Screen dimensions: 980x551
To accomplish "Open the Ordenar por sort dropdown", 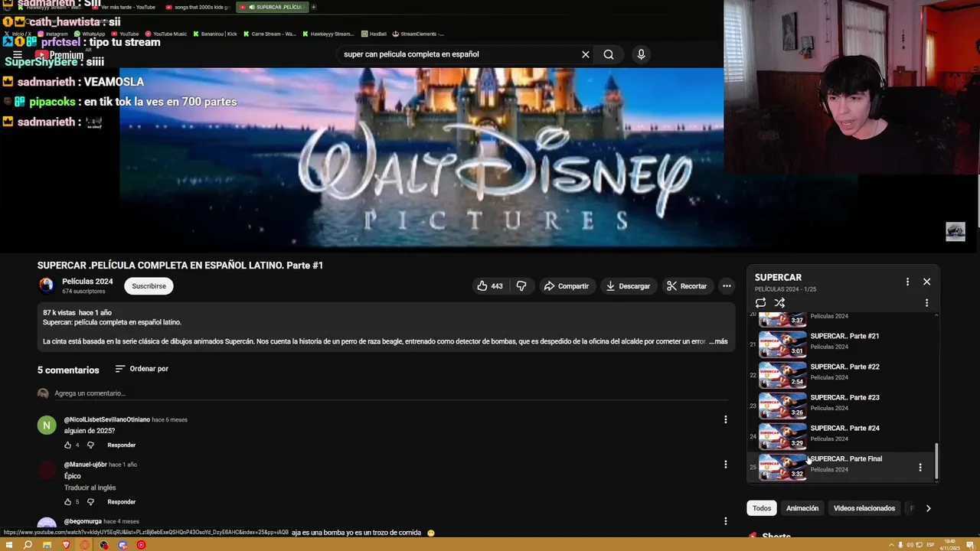I will point(142,369).
